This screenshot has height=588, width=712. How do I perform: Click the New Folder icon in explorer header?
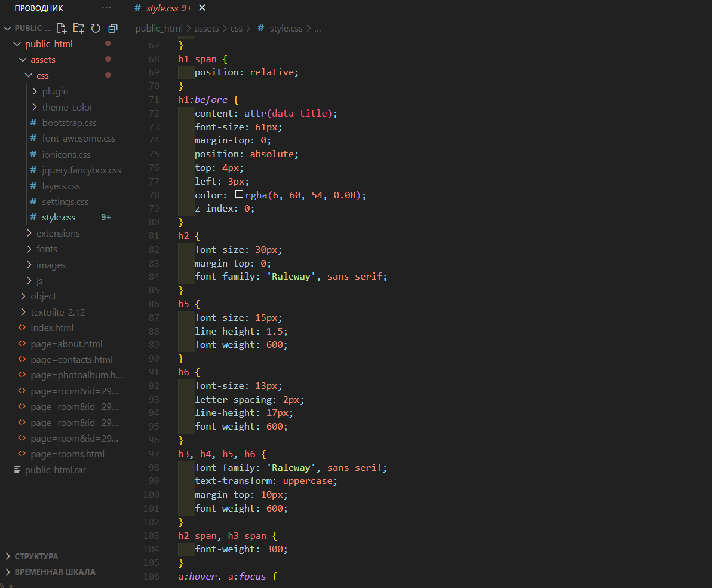(x=79, y=29)
